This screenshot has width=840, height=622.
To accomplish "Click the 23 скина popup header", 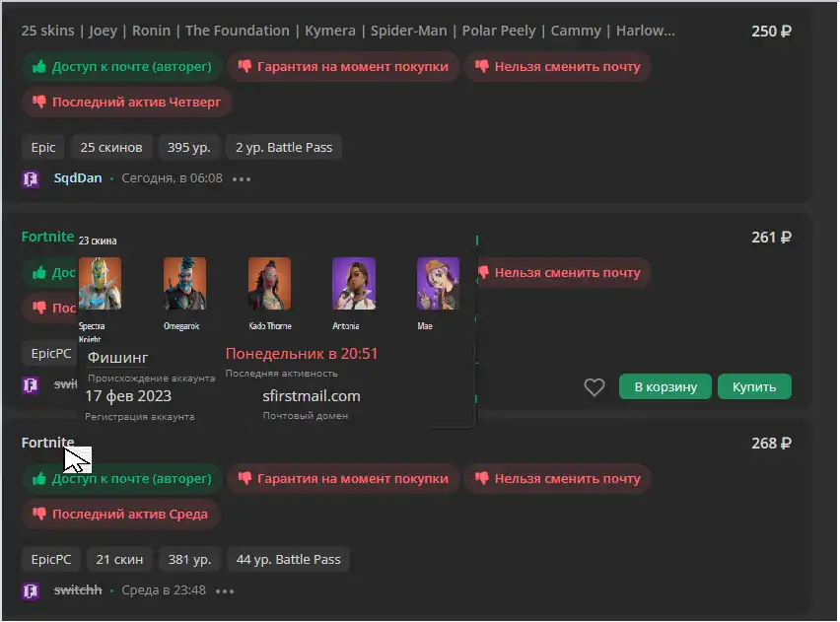I will tap(98, 241).
